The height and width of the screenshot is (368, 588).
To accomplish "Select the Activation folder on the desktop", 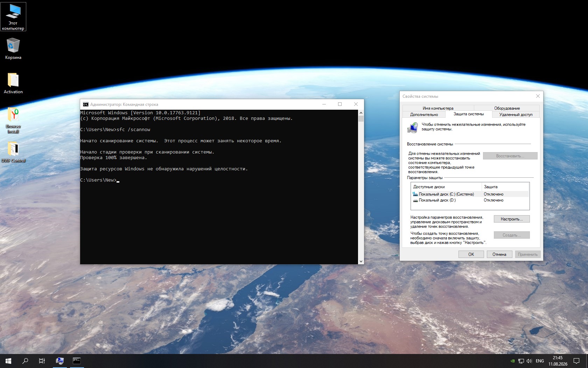I will point(13,83).
